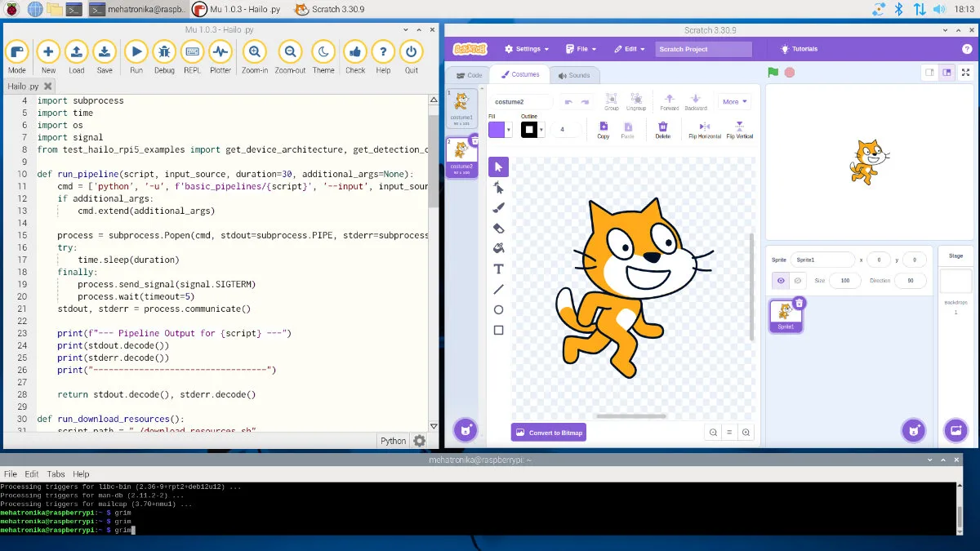Open the More dropdown in costume editor
Image resolution: width=980 pixels, height=551 pixels.
(735, 102)
